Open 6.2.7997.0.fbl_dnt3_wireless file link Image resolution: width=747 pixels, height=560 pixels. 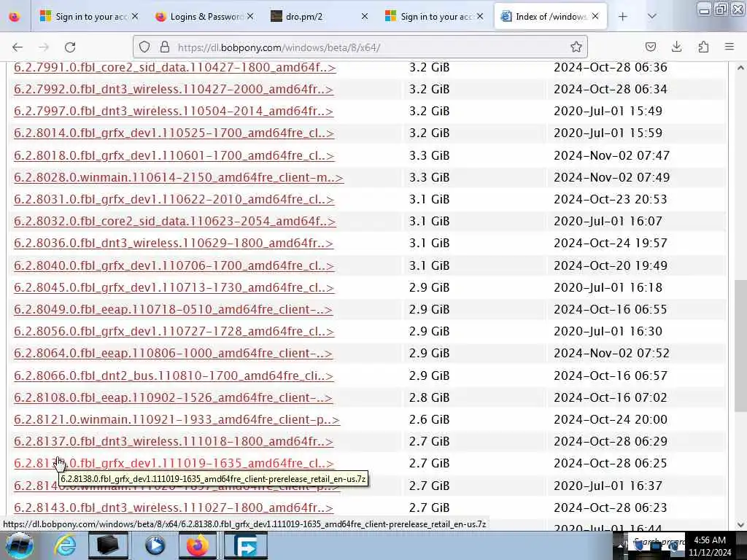174,111
